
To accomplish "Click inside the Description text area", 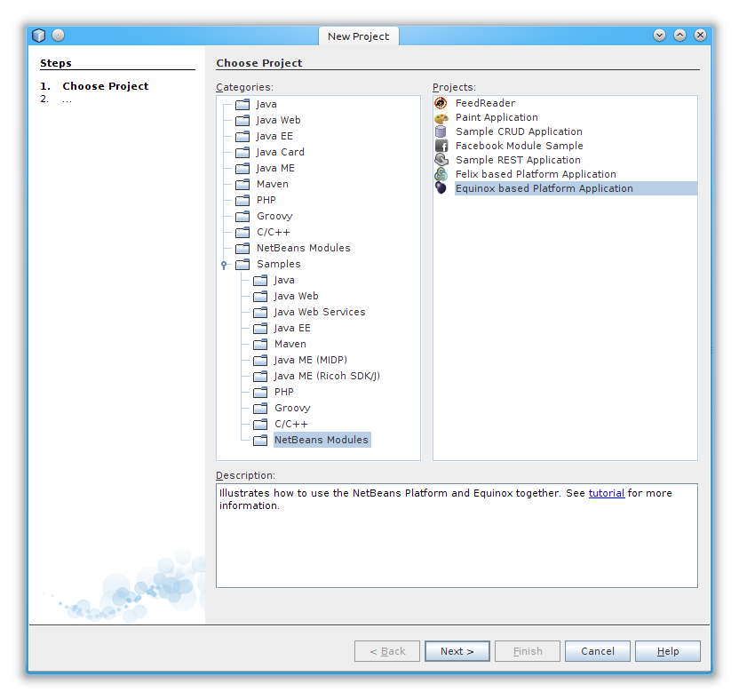I will coord(457,536).
